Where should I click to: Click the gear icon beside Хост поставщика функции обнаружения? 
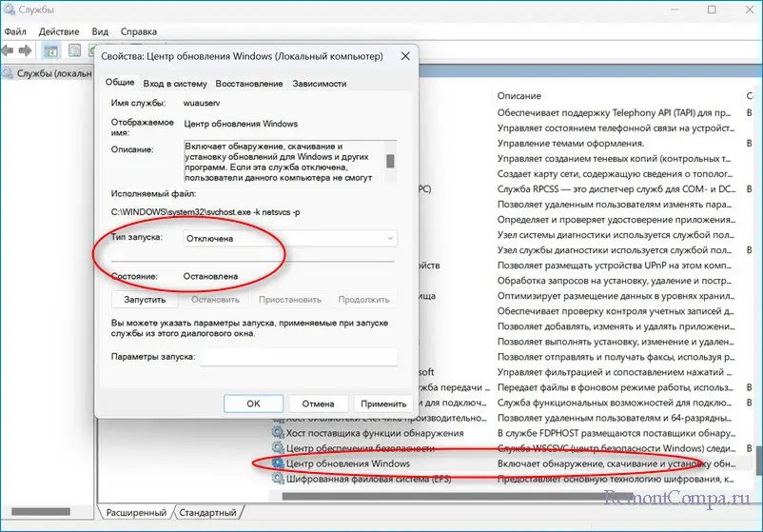278,433
